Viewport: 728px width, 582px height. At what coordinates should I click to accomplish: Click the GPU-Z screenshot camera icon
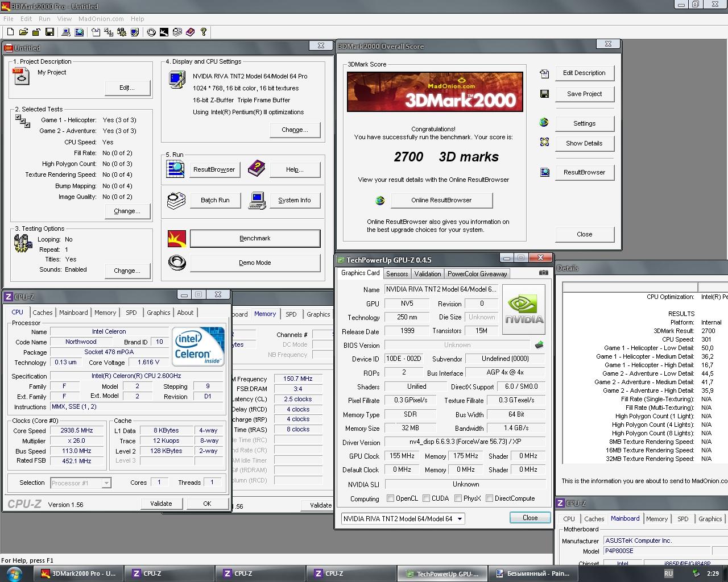pyautogui.click(x=544, y=273)
